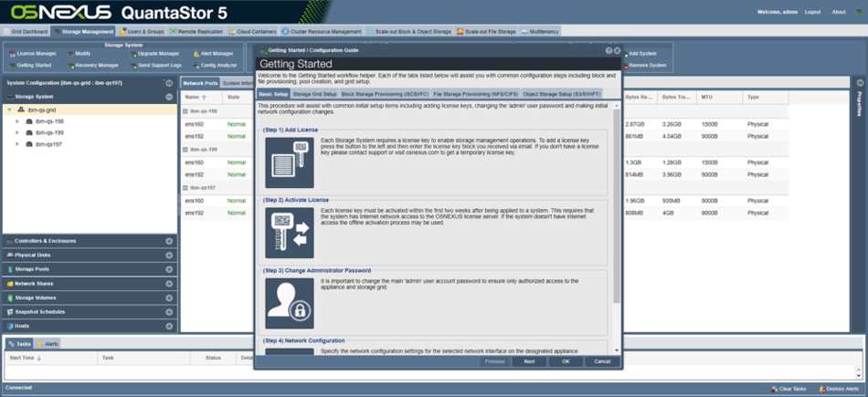Click the status icon next to About
The width and height of the screenshot is (868, 397).
pyautogui.click(x=859, y=12)
